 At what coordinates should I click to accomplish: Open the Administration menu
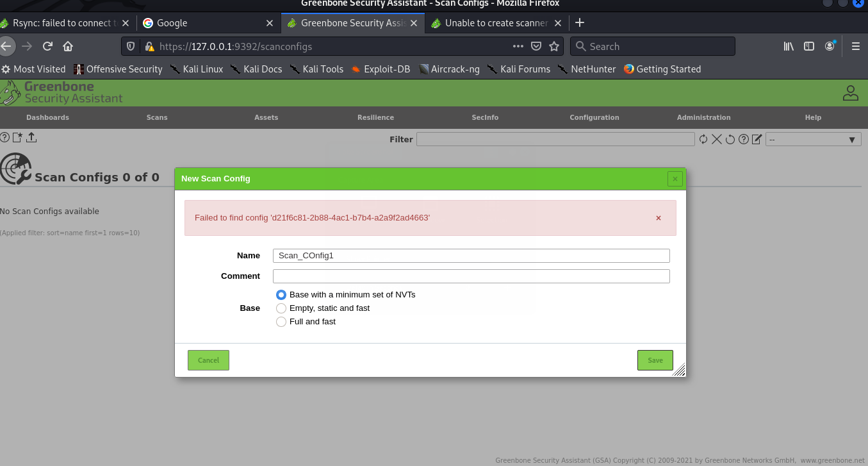click(x=704, y=117)
